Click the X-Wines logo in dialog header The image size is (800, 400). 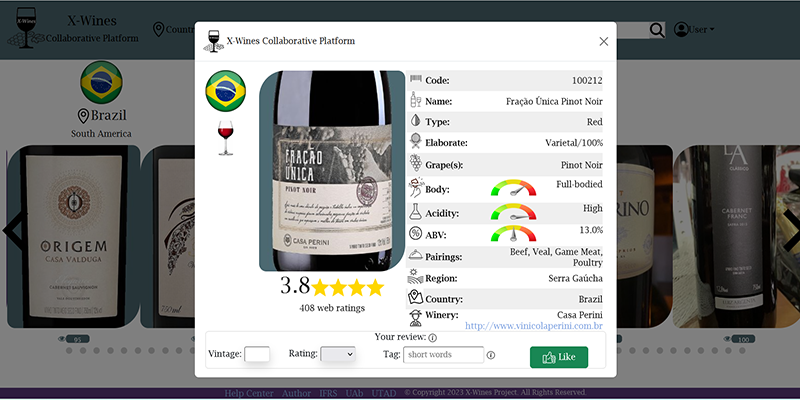pos(213,41)
